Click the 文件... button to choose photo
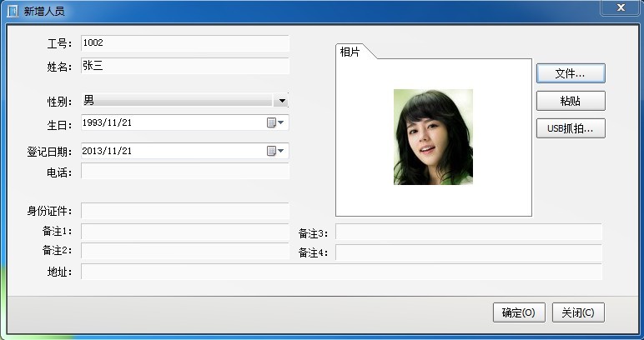The image size is (644, 340). [571, 73]
